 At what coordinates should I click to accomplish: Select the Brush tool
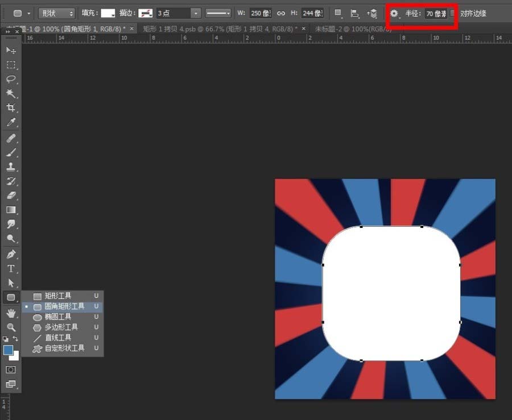tap(11, 151)
